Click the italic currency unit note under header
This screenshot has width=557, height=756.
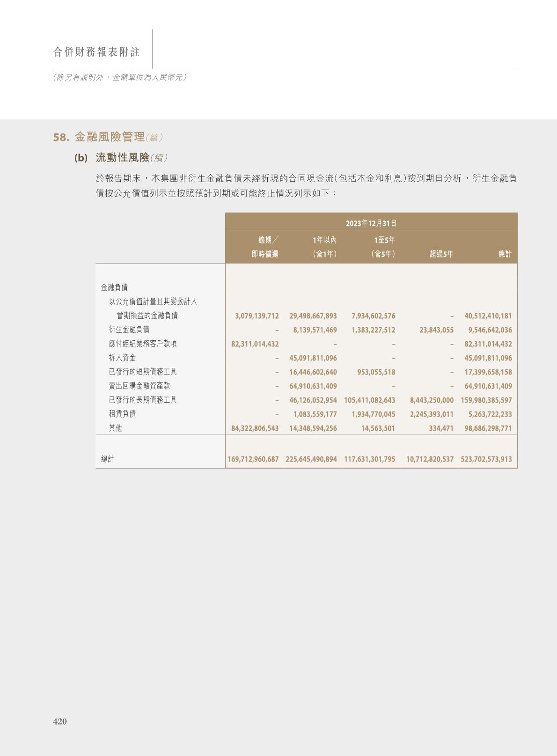(x=120, y=78)
